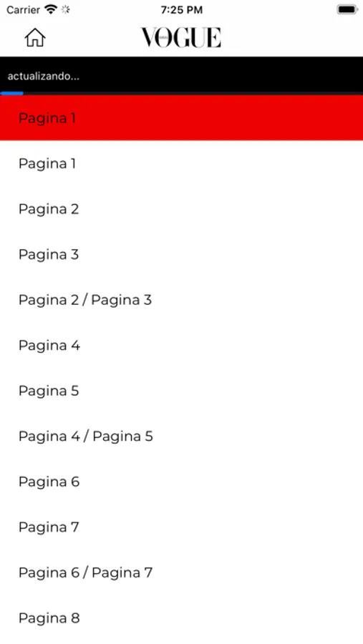Choose Pagina 5 in the list
Viewport: 363px width, 644px height.
(181, 391)
